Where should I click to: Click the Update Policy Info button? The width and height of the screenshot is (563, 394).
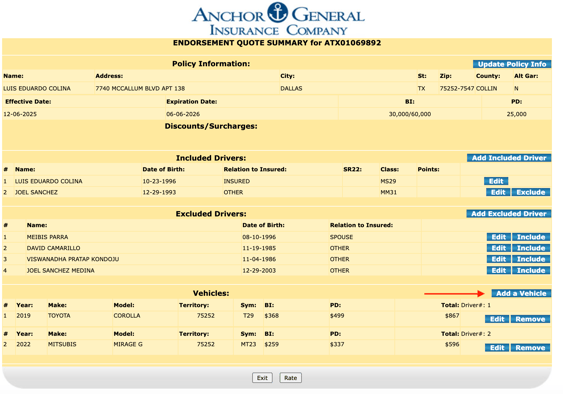(512, 64)
